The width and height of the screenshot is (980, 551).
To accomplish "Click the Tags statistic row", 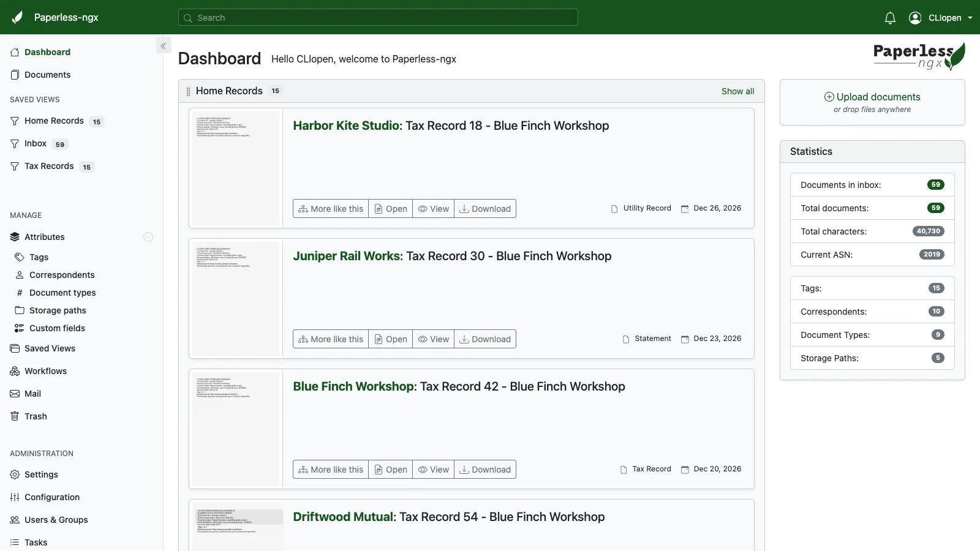I will (x=872, y=288).
